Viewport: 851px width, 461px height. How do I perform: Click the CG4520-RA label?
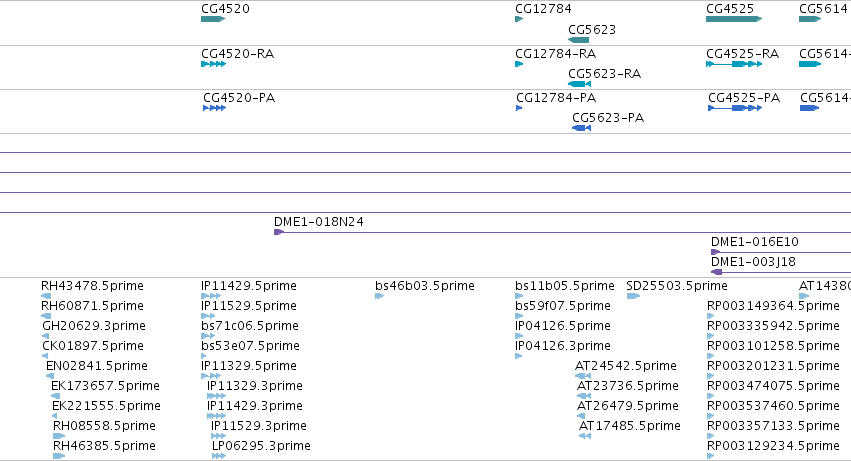[x=237, y=54]
